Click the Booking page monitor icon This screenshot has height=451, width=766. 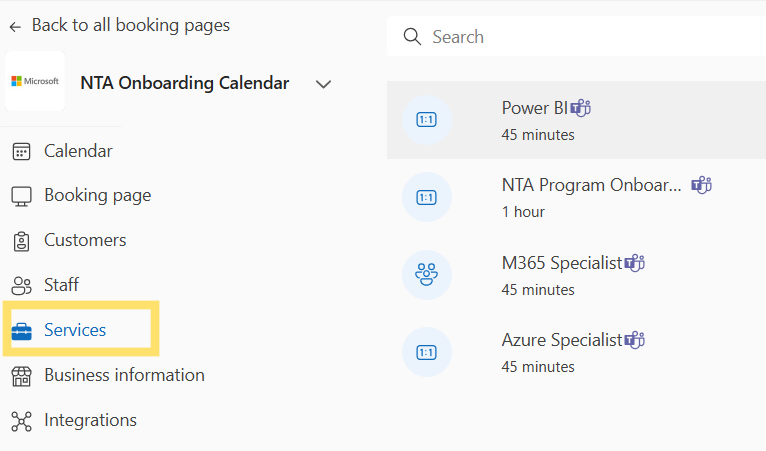tap(21, 196)
